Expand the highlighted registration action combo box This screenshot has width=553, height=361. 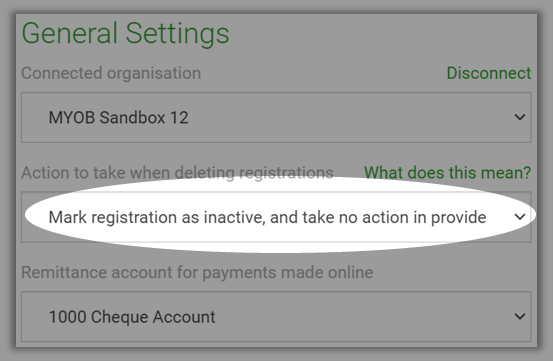[276, 217]
